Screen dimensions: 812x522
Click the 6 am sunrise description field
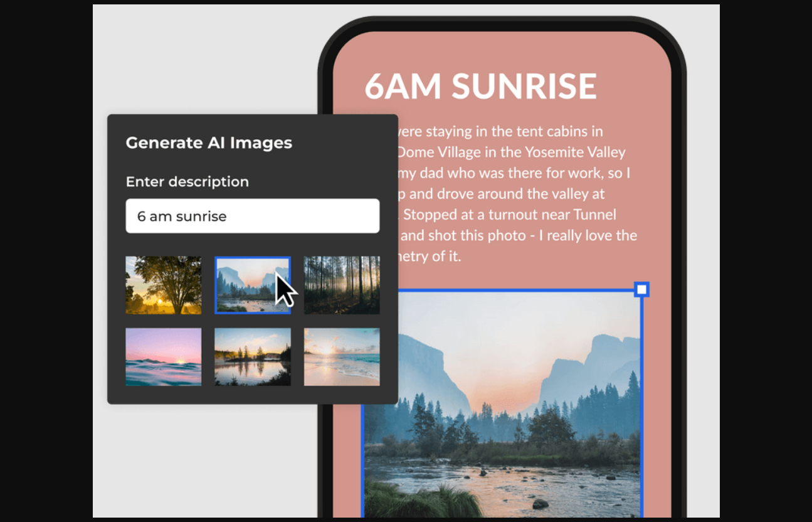point(252,216)
